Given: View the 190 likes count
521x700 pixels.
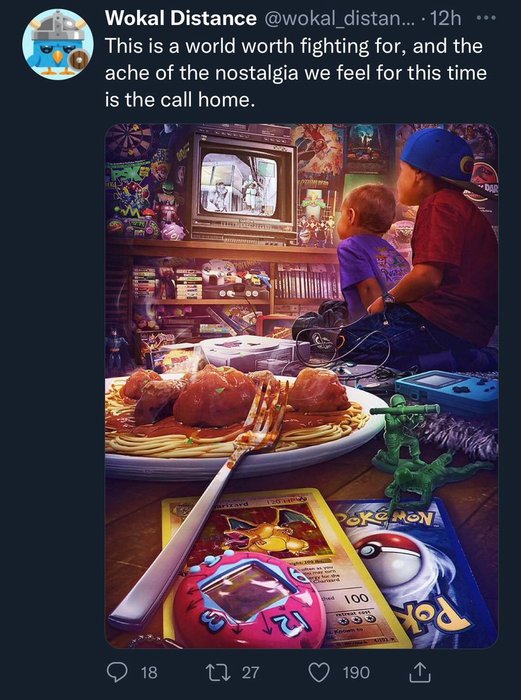Looking at the screenshot, I should (356, 672).
